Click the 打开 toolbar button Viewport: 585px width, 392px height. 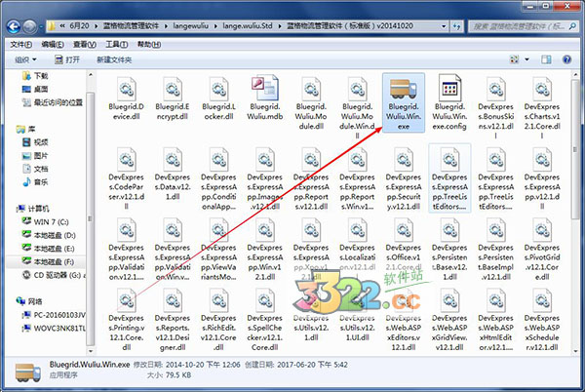(67, 59)
